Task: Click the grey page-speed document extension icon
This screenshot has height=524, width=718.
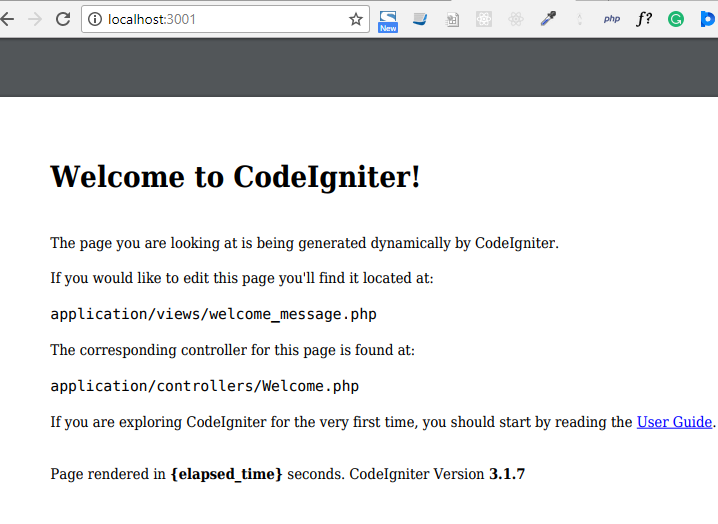Action: click(452, 19)
